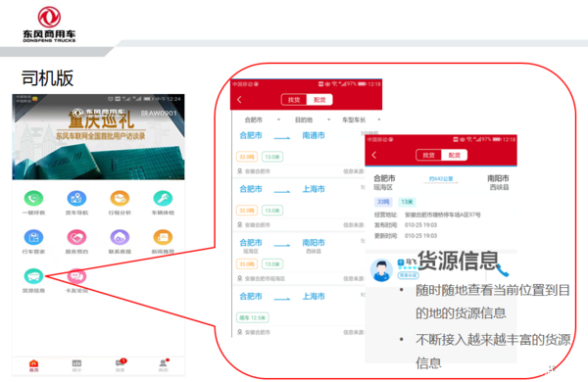Select 找货 tab in cargo list screen
The height and width of the screenshot is (382, 588).
pos(294,100)
